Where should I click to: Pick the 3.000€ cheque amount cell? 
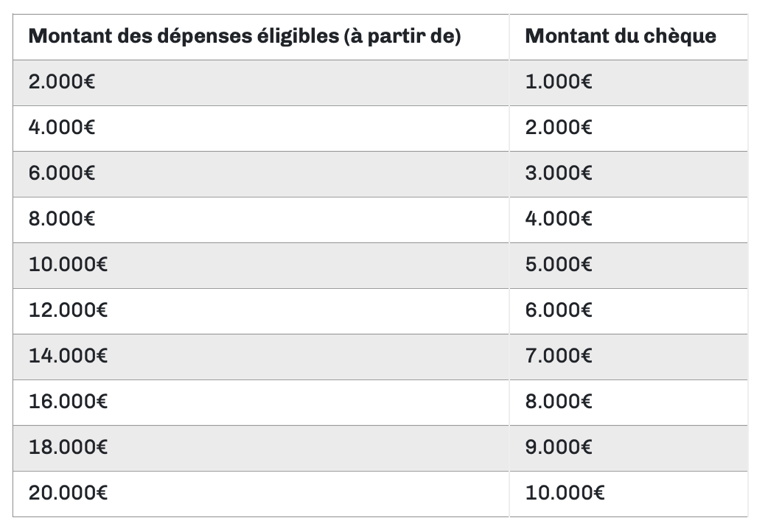click(559, 173)
